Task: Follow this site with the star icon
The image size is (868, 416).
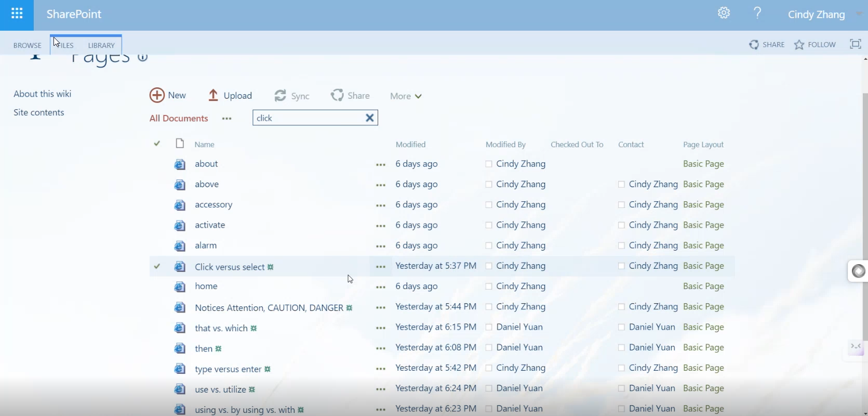Action: pos(799,45)
